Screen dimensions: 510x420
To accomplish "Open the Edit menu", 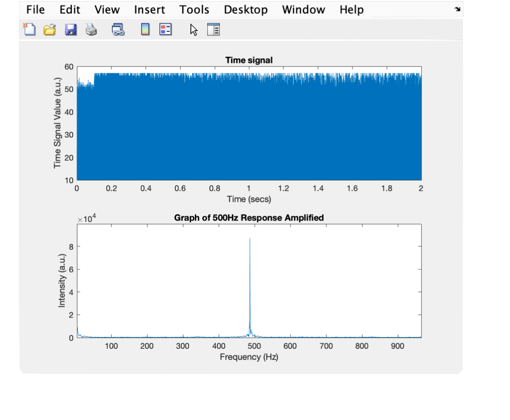I will (x=70, y=10).
